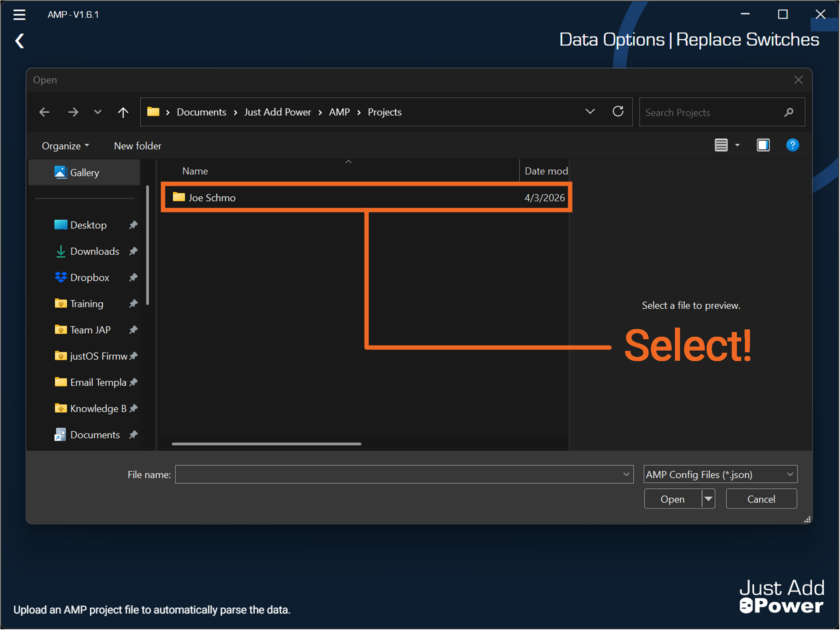Click the change view layout icon

pos(721,145)
